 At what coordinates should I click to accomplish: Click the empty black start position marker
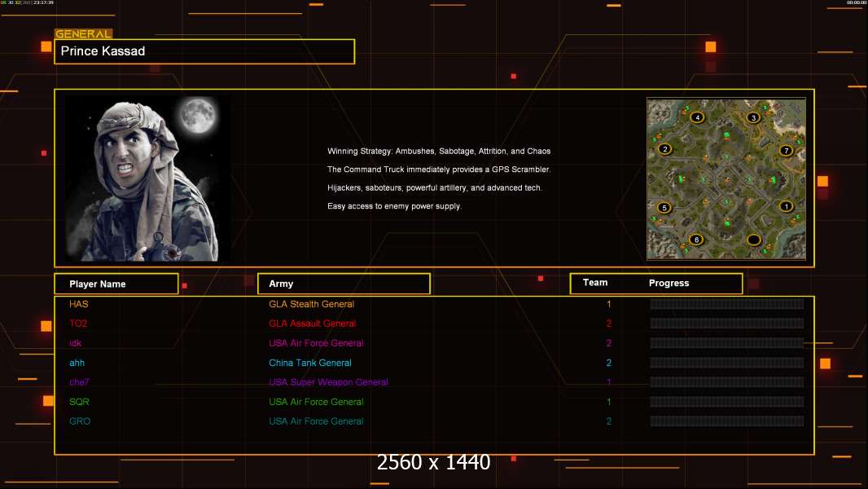tap(753, 240)
